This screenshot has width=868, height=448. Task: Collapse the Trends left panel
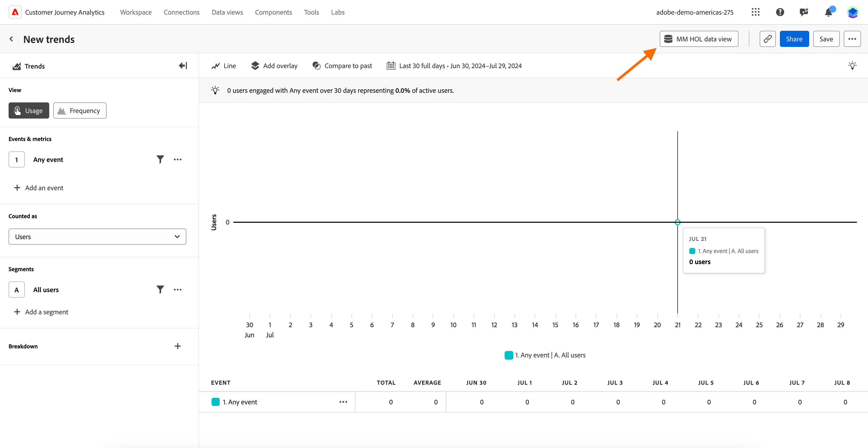pyautogui.click(x=183, y=66)
